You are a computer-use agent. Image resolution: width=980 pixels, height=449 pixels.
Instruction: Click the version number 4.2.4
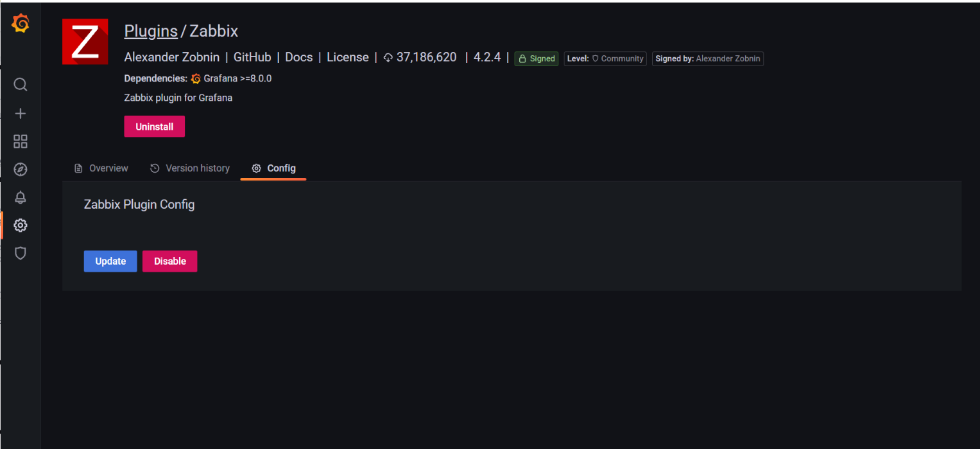point(487,57)
